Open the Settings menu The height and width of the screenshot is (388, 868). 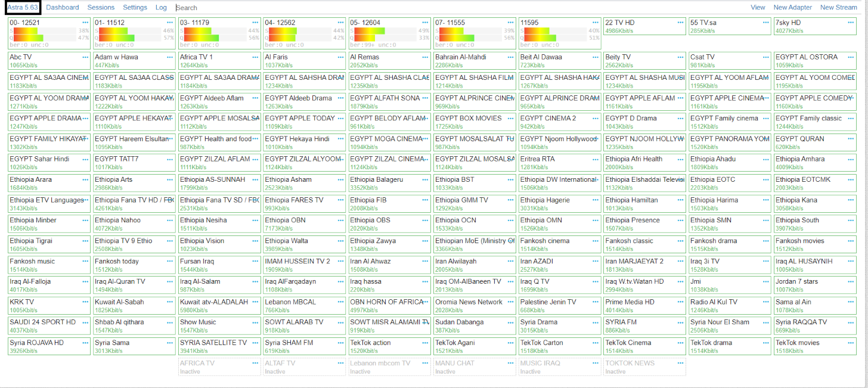pyautogui.click(x=135, y=7)
